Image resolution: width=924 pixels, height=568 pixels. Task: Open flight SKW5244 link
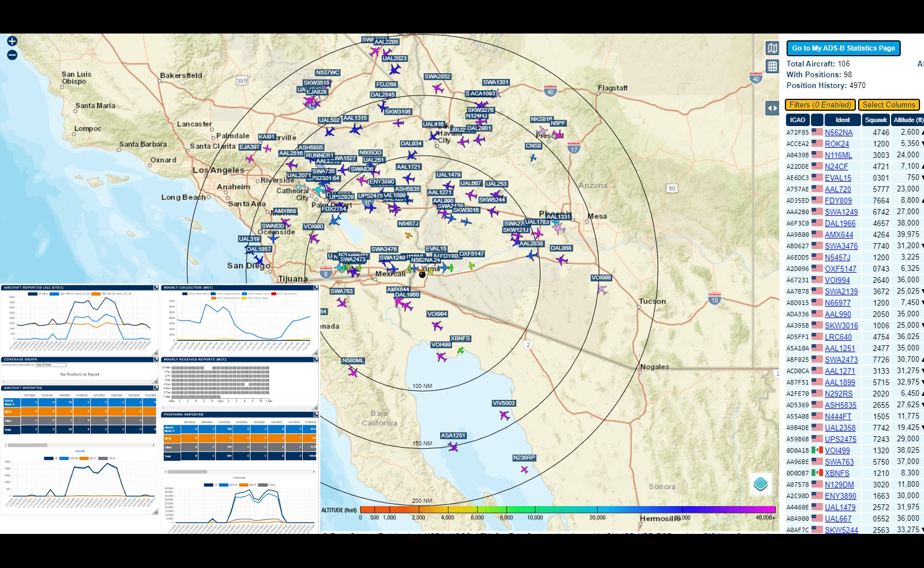[841, 530]
